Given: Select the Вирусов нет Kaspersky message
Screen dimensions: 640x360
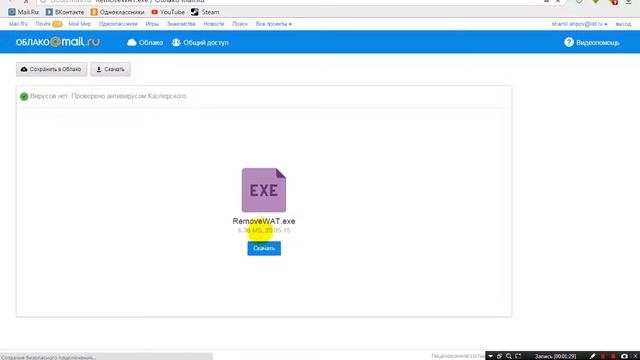Looking at the screenshot, I should [108, 96].
